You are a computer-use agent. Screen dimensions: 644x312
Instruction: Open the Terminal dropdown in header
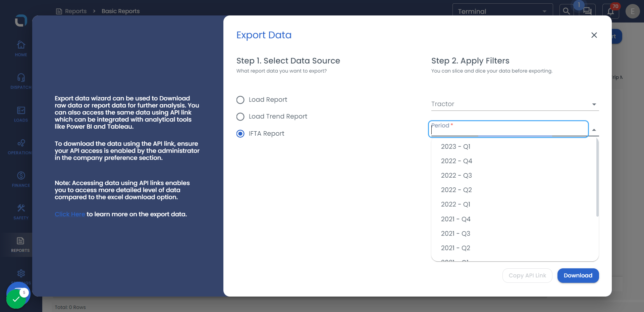502,11
